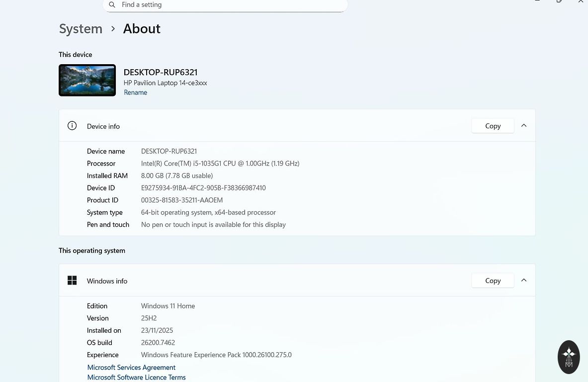Collapse the Device info section chevron
The image size is (588, 382).
(x=524, y=126)
